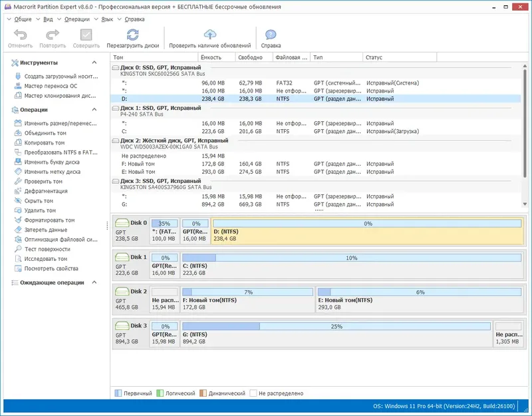Open the Общие menu
The width and height of the screenshot is (532, 416).
tap(23, 19)
